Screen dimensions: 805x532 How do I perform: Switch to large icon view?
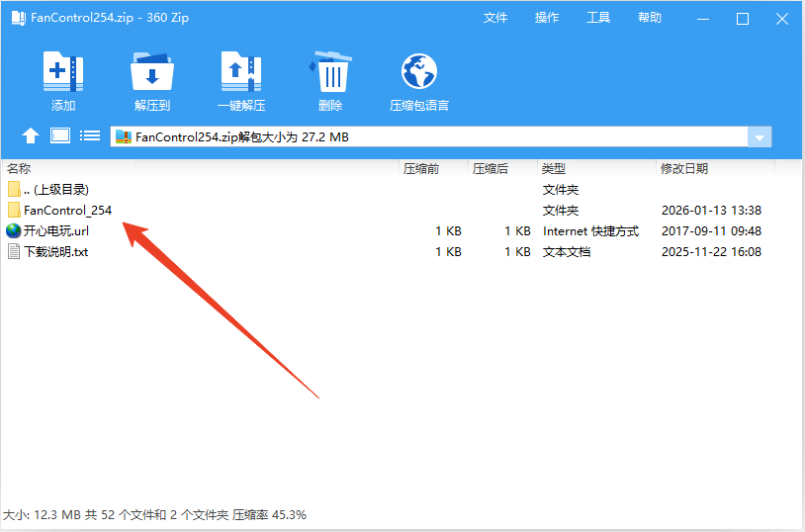(60, 136)
